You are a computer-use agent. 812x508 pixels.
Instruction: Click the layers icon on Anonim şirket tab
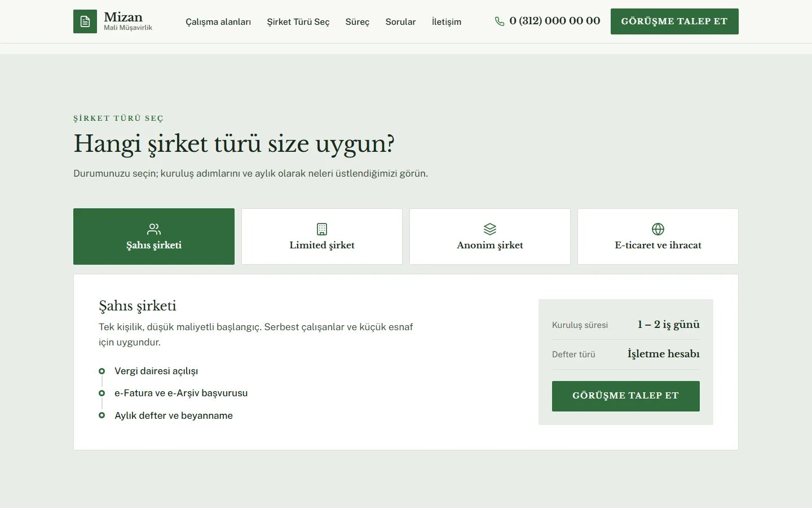coord(490,229)
